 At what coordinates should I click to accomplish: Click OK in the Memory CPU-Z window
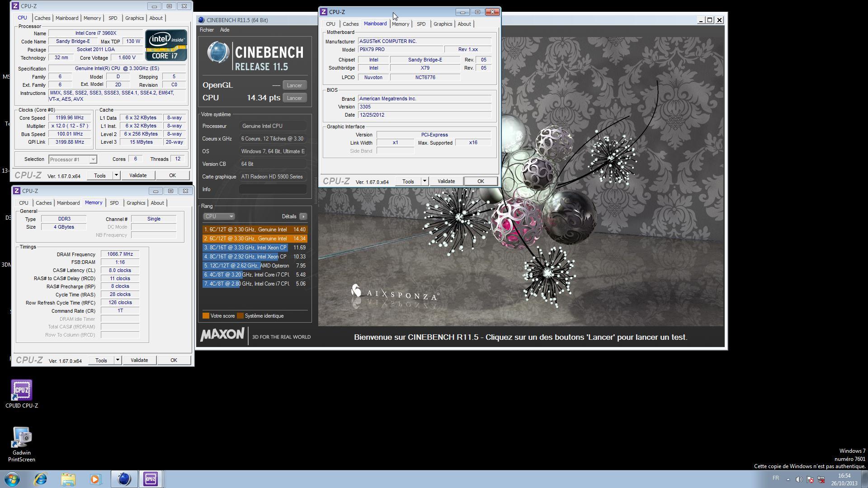point(174,360)
